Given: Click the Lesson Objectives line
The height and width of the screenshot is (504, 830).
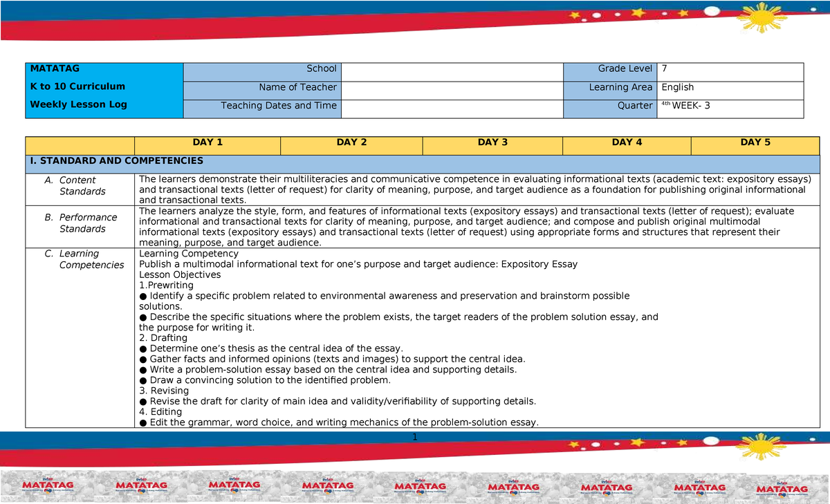Looking at the screenshot, I should point(180,274).
